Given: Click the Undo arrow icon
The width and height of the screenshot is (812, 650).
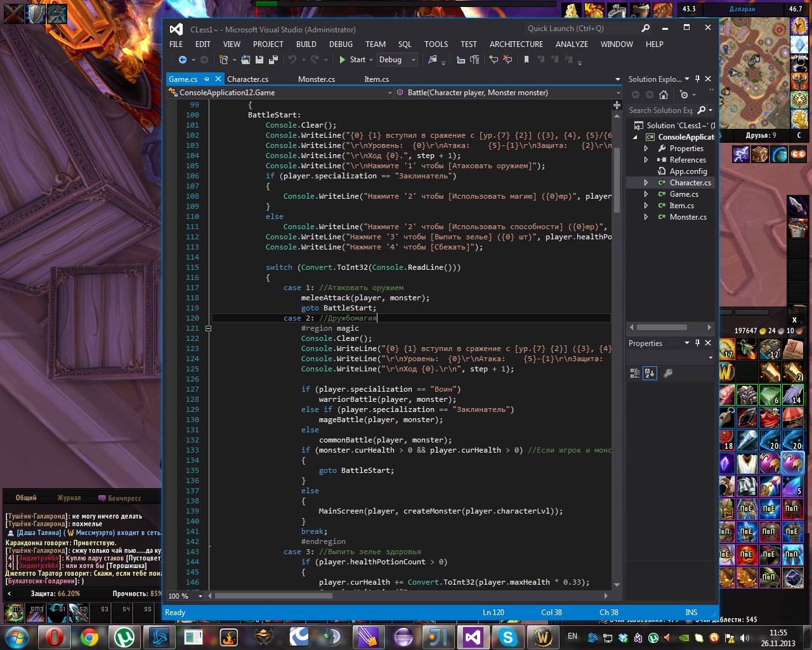Looking at the screenshot, I should pyautogui.click(x=292, y=60).
